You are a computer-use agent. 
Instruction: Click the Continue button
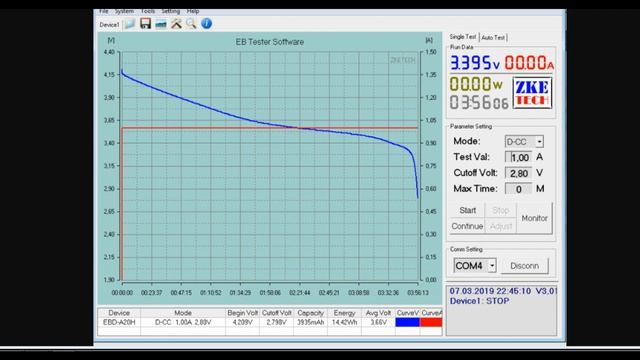click(467, 226)
